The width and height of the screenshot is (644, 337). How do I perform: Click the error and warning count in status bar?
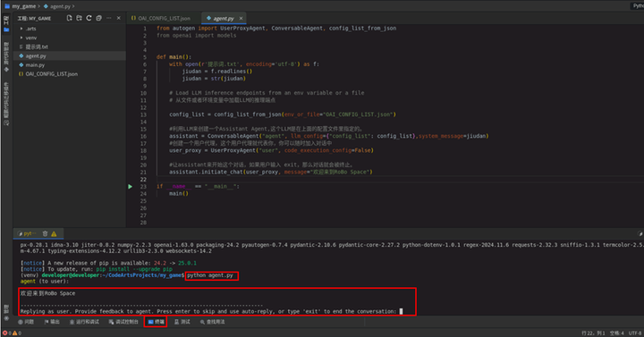(x=12, y=333)
